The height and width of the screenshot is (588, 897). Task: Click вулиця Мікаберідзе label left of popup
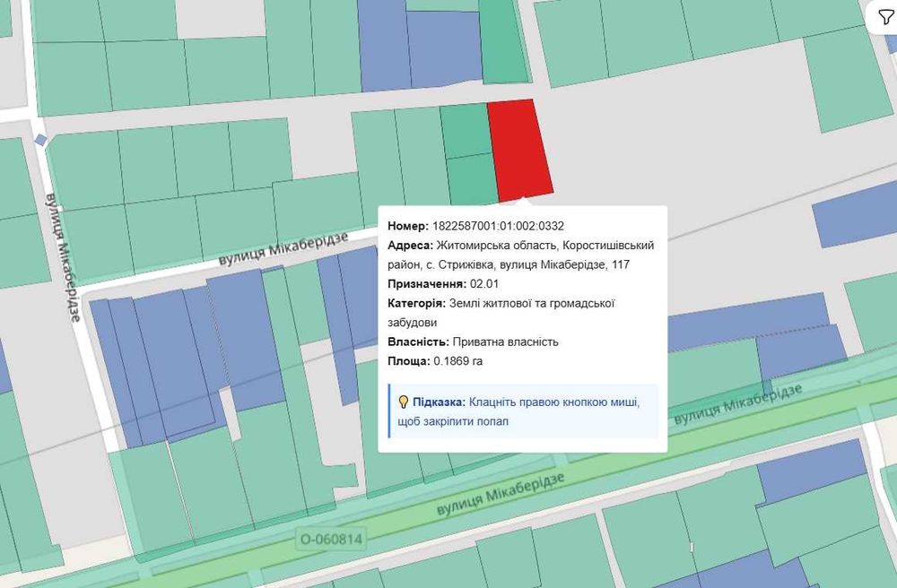coord(283,249)
